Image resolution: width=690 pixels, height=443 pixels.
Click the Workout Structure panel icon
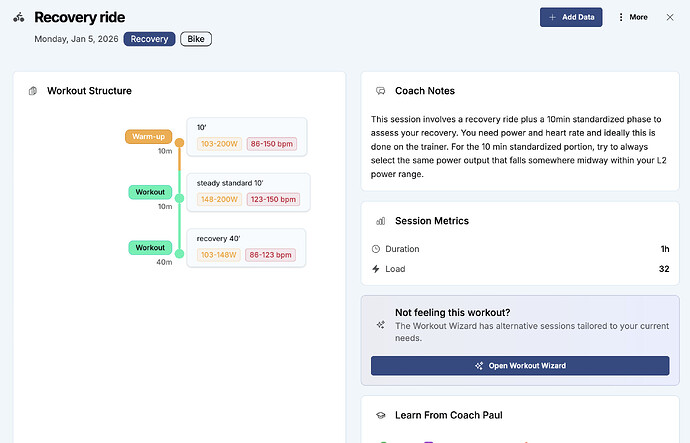click(33, 91)
